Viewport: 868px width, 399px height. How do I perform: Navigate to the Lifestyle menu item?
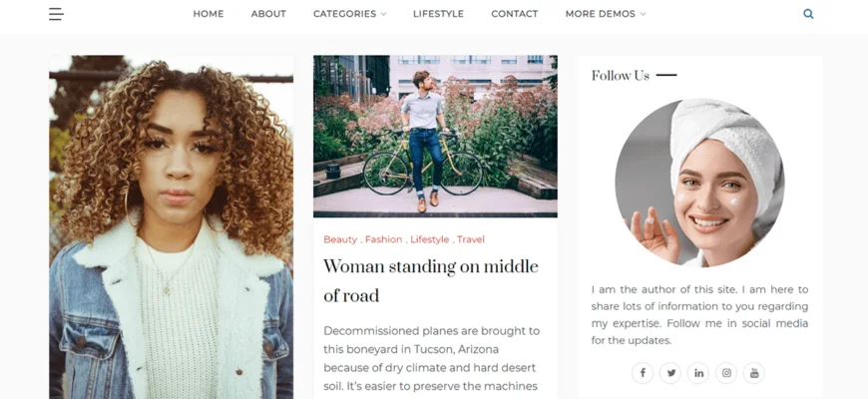pos(438,14)
